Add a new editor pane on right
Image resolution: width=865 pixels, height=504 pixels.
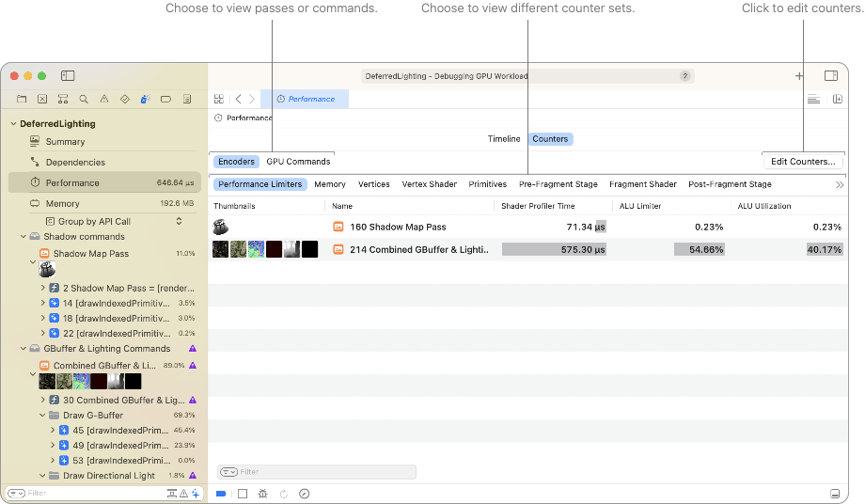point(837,99)
